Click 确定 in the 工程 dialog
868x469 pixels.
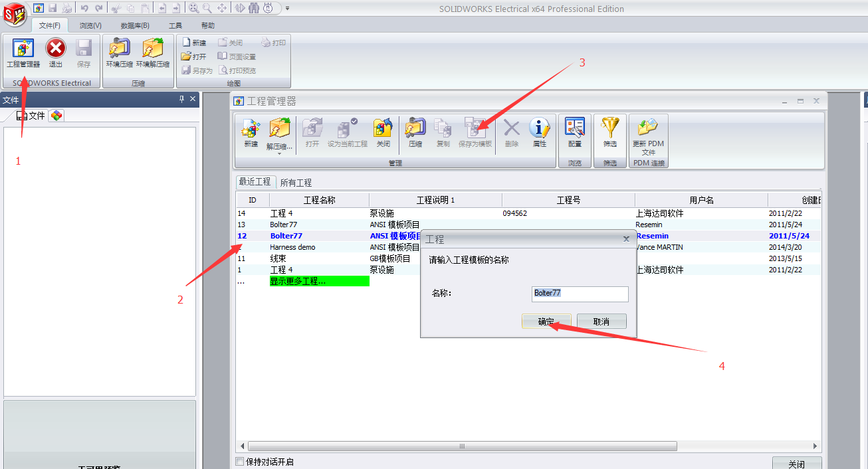pyautogui.click(x=546, y=322)
